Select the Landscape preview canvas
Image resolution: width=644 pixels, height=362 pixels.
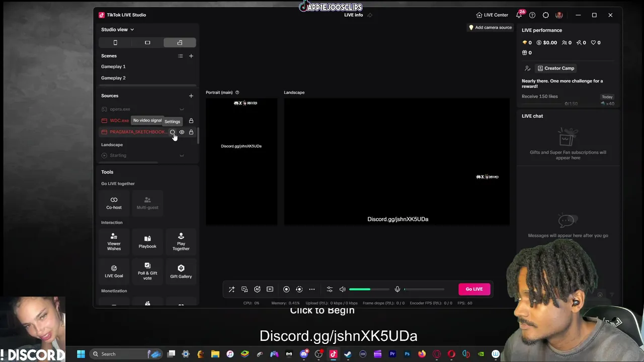[x=397, y=161]
